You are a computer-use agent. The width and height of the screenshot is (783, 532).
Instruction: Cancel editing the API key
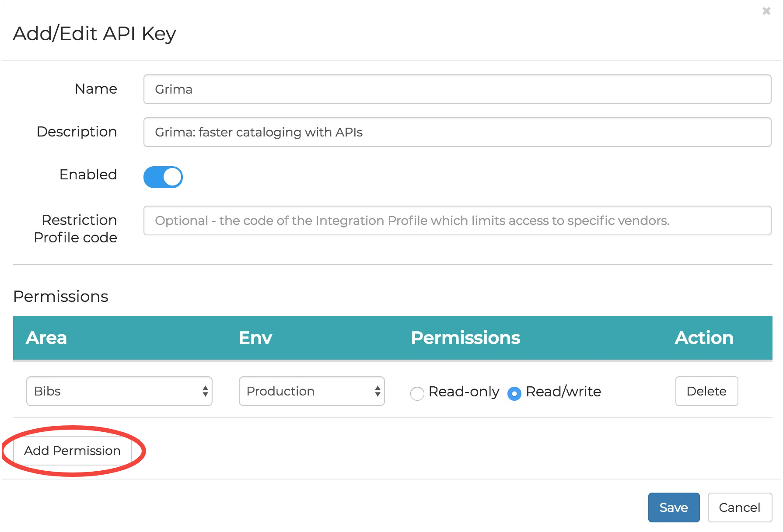739,507
